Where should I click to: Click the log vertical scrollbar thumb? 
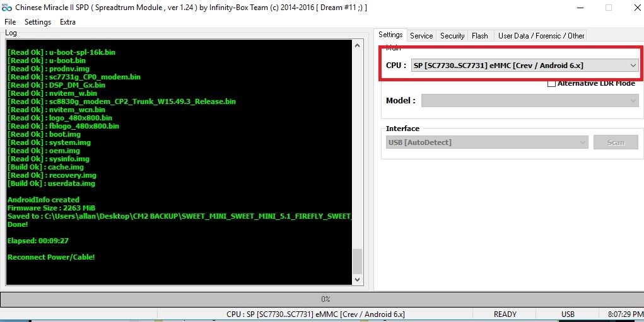(357, 261)
